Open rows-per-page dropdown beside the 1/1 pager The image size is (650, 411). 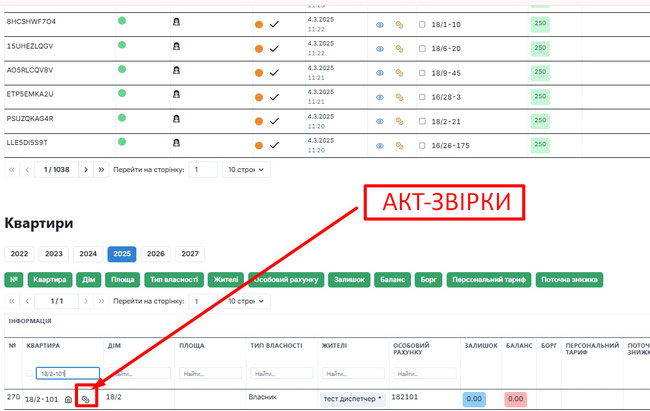point(246,301)
